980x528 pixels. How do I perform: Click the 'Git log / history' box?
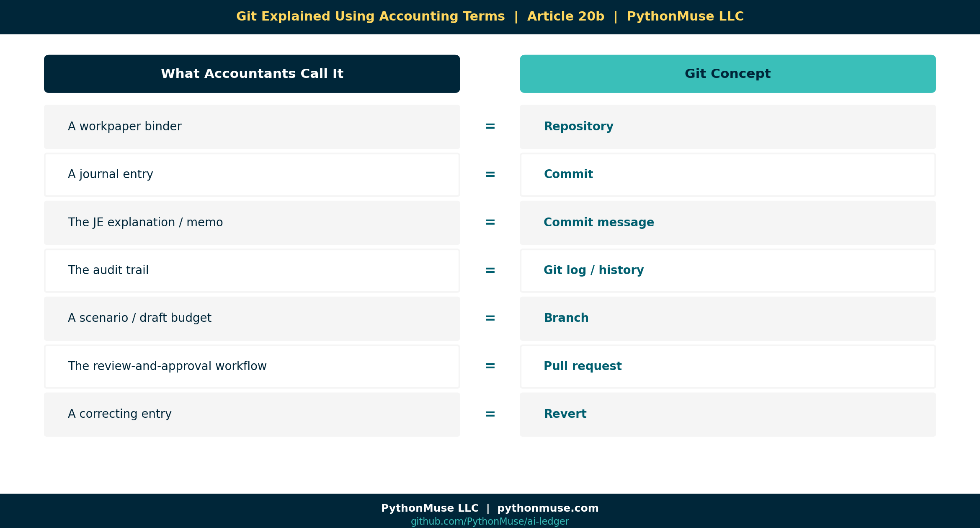[727, 271]
